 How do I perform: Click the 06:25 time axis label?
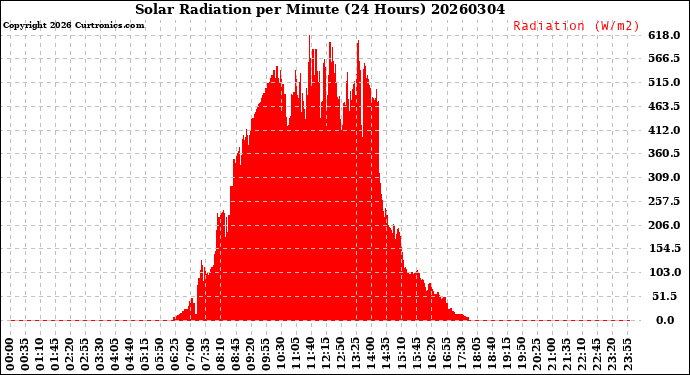click(x=175, y=355)
